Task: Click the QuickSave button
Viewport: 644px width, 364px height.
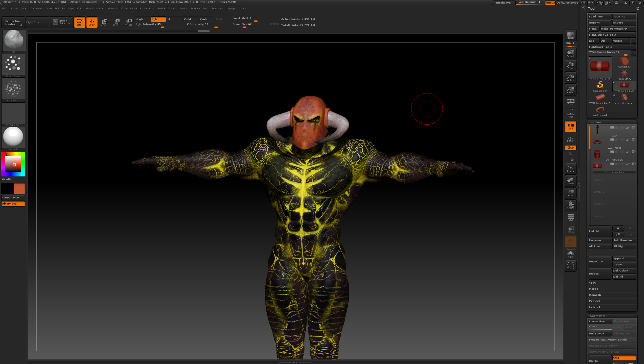Action: click(x=503, y=3)
